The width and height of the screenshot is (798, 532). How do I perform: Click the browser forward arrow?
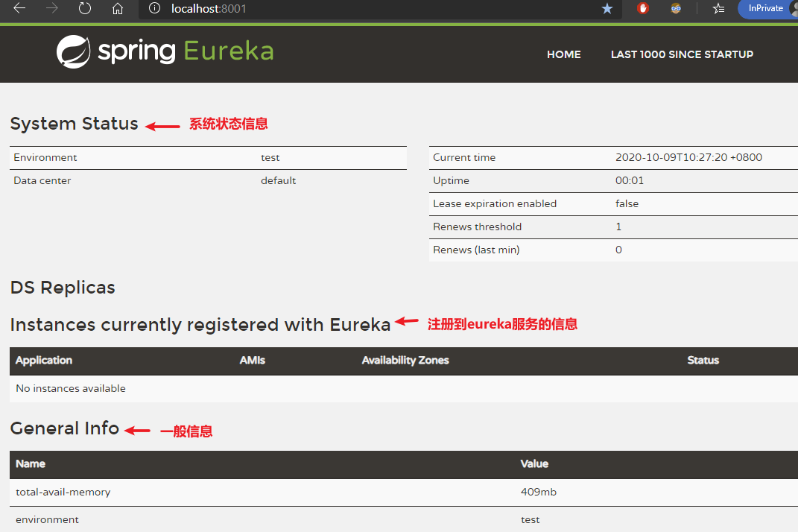pos(52,8)
